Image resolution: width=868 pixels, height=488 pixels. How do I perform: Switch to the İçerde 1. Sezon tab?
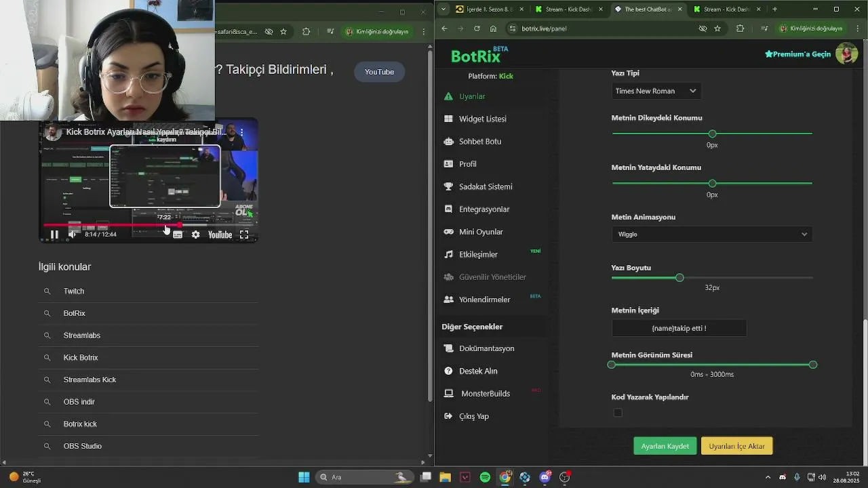(490, 9)
